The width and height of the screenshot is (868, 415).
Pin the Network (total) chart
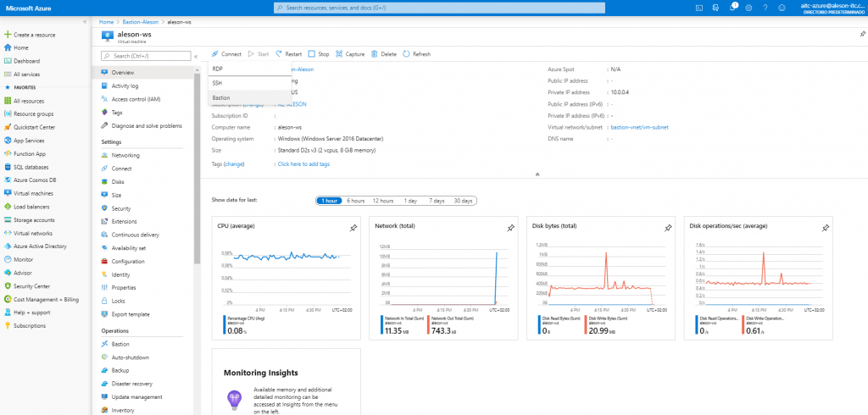point(510,228)
